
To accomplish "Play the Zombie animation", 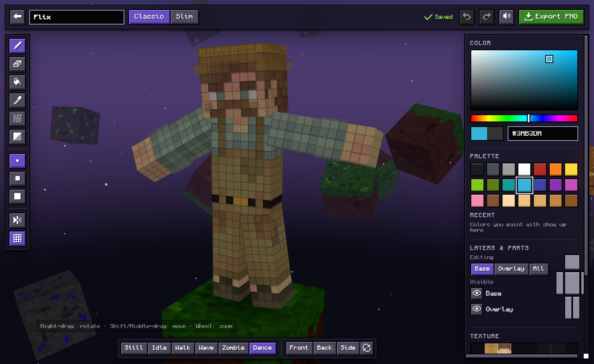I will (233, 348).
